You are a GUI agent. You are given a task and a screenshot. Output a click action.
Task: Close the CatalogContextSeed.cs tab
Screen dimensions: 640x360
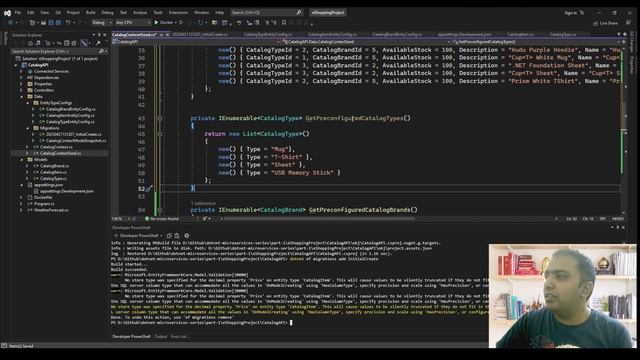tap(167, 35)
